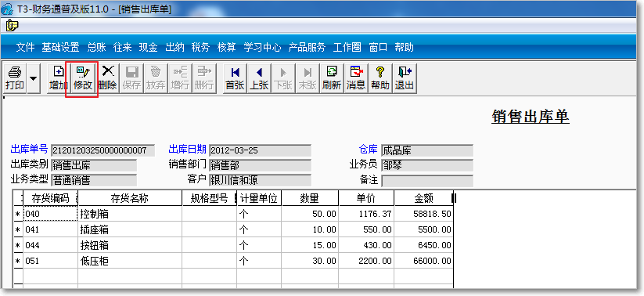Click the 规格型号 column header
This screenshot has height=296, width=644.
pyautogui.click(x=210, y=199)
